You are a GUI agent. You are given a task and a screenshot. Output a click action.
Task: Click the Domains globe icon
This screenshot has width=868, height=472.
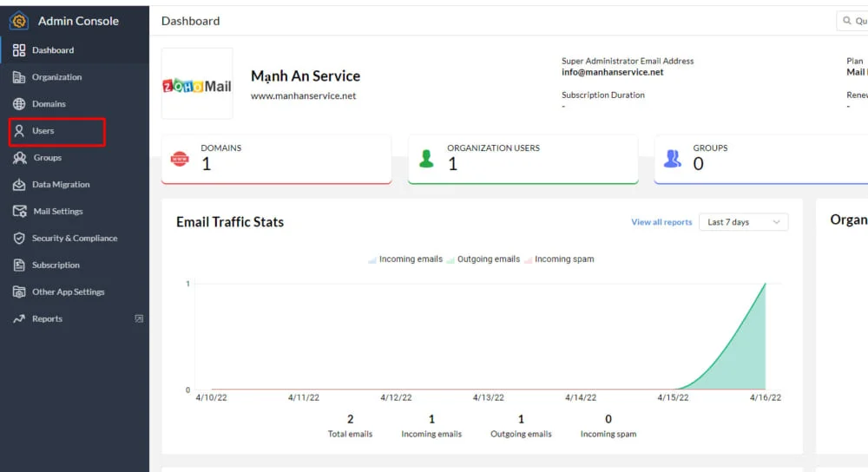19,104
